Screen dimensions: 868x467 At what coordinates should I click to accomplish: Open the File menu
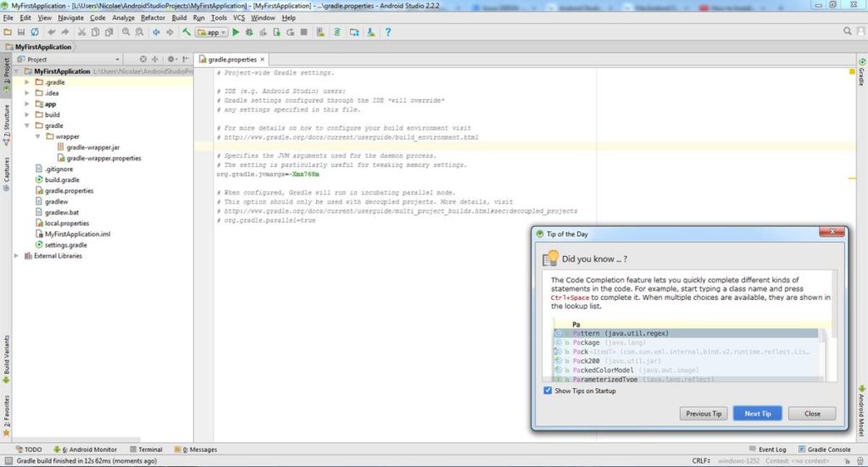point(8,18)
